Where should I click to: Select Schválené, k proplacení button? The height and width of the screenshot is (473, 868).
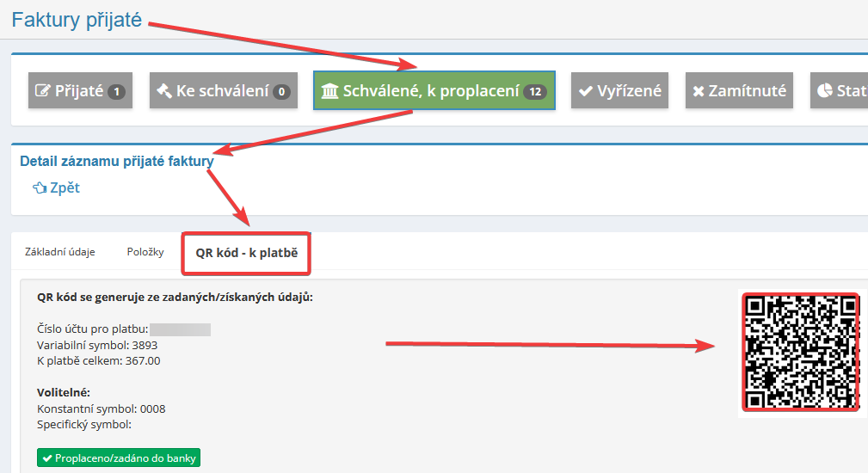434,90
